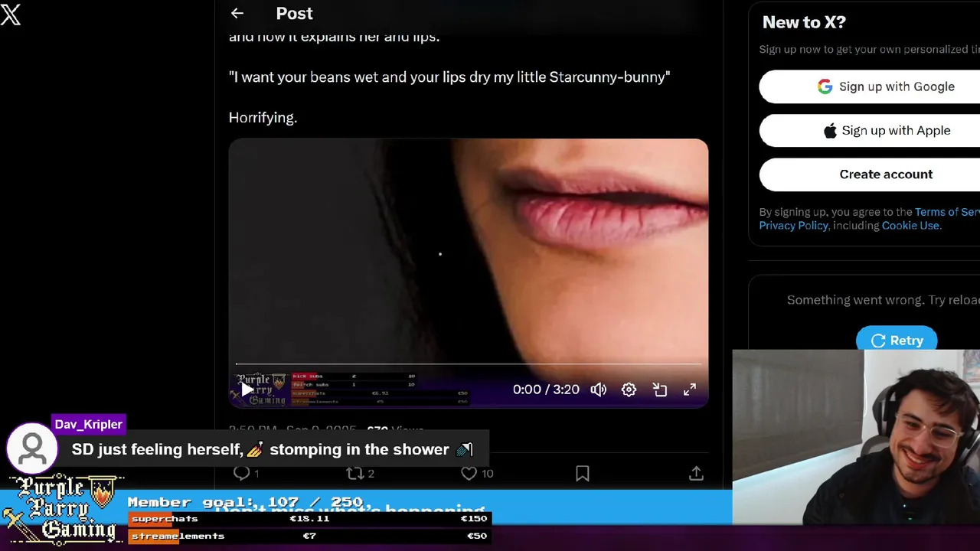Bookmark the post
Viewport: 980px width, 551px height.
583,474
